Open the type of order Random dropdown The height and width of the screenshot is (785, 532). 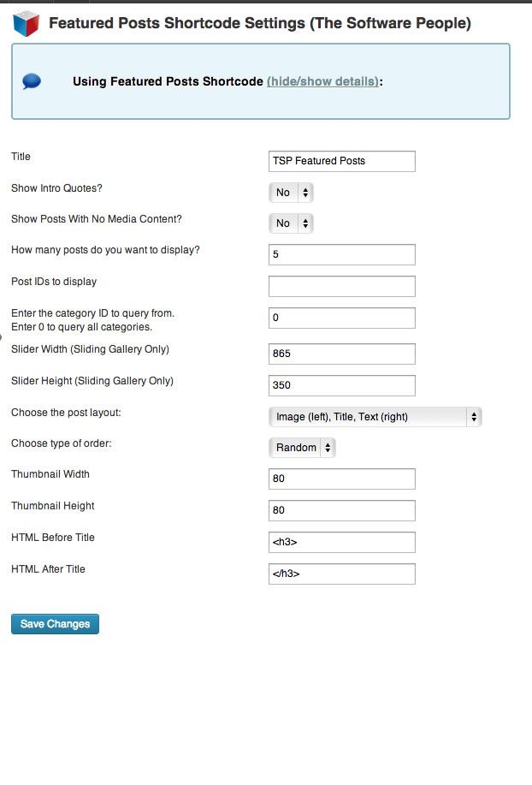(302, 448)
